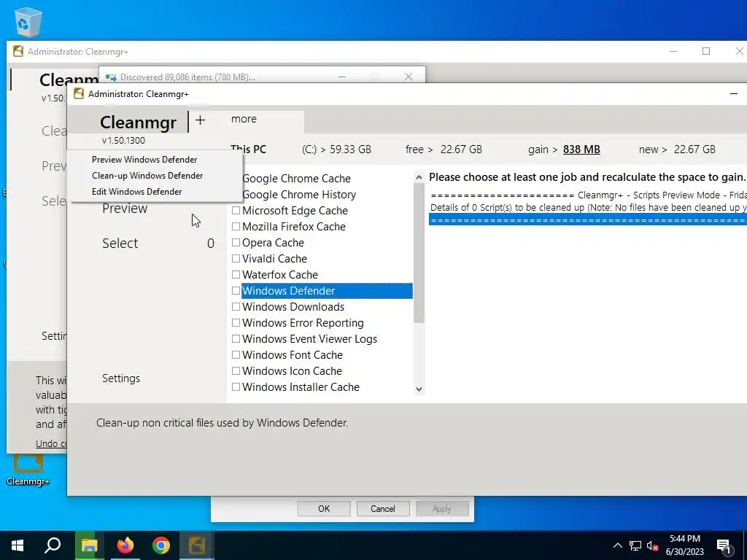
Task: Select Preview Windows Defender menu entry
Action: click(x=144, y=160)
